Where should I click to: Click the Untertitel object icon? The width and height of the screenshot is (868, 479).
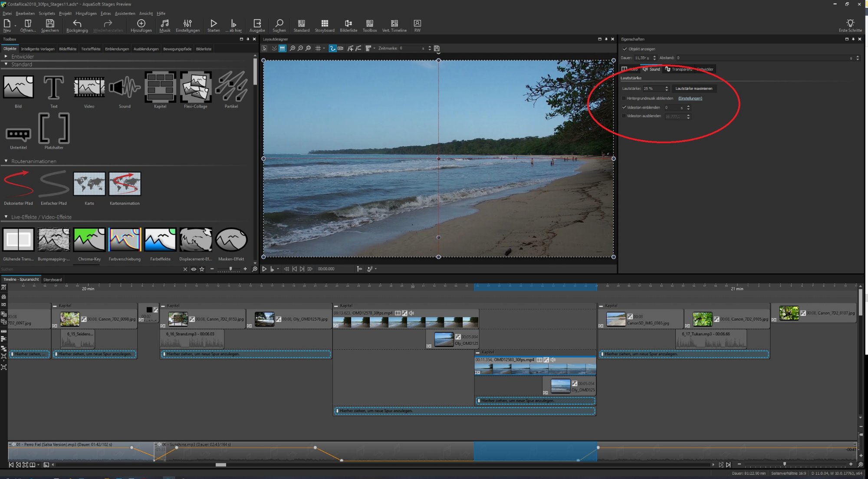[x=18, y=134]
